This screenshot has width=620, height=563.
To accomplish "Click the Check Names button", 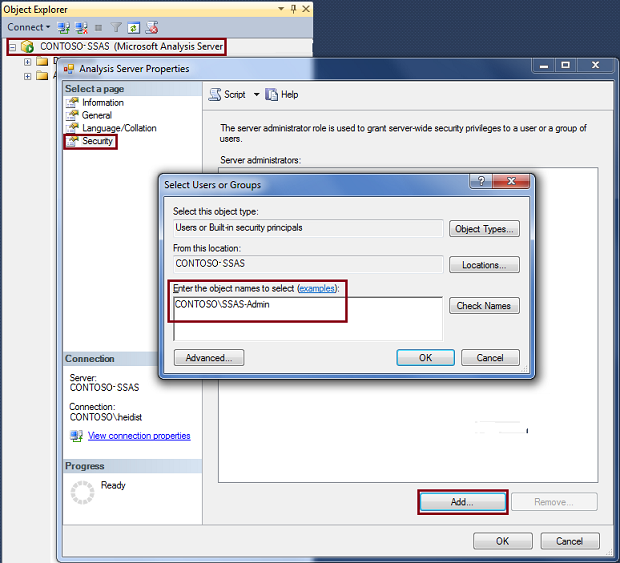I will coord(484,306).
